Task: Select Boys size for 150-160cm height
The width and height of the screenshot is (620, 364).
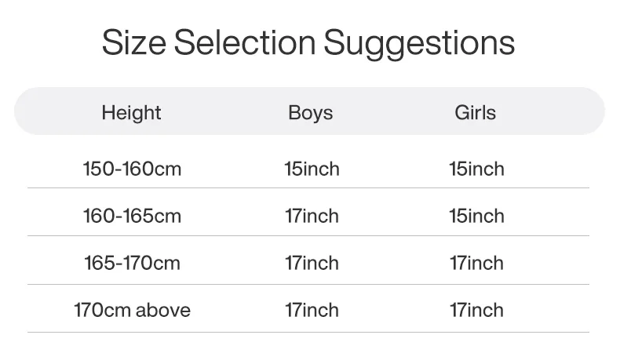Action: [312, 169]
